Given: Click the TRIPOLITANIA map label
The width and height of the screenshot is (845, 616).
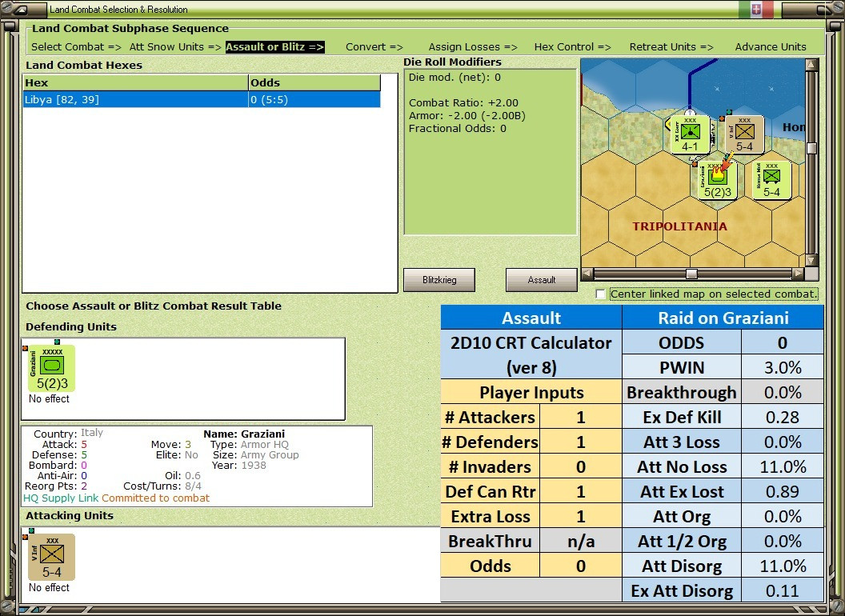Looking at the screenshot, I should (679, 226).
